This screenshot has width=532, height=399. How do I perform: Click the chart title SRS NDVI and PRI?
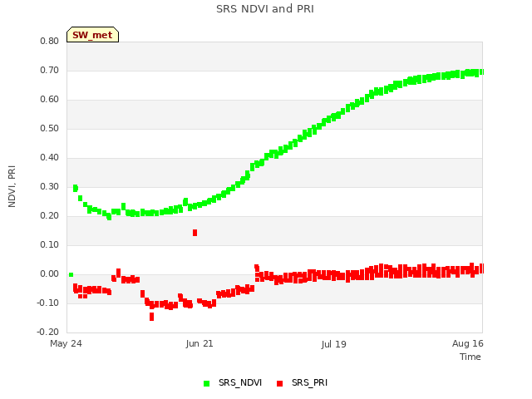(265, 9)
